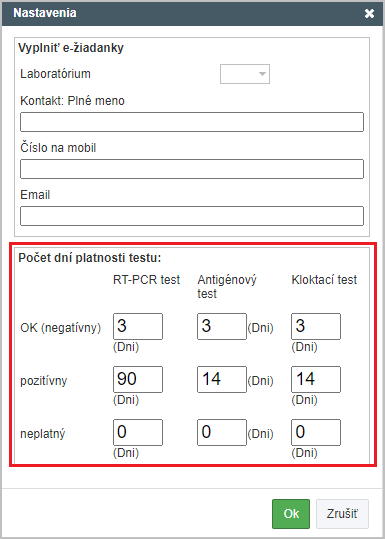Select Kloktací neplatný days field
The width and height of the screenshot is (385, 539).
pos(316,432)
